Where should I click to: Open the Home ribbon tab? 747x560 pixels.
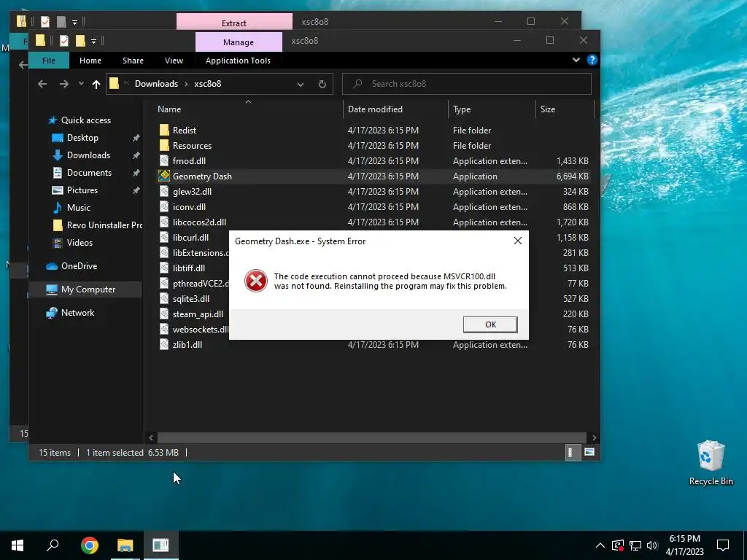(x=90, y=61)
